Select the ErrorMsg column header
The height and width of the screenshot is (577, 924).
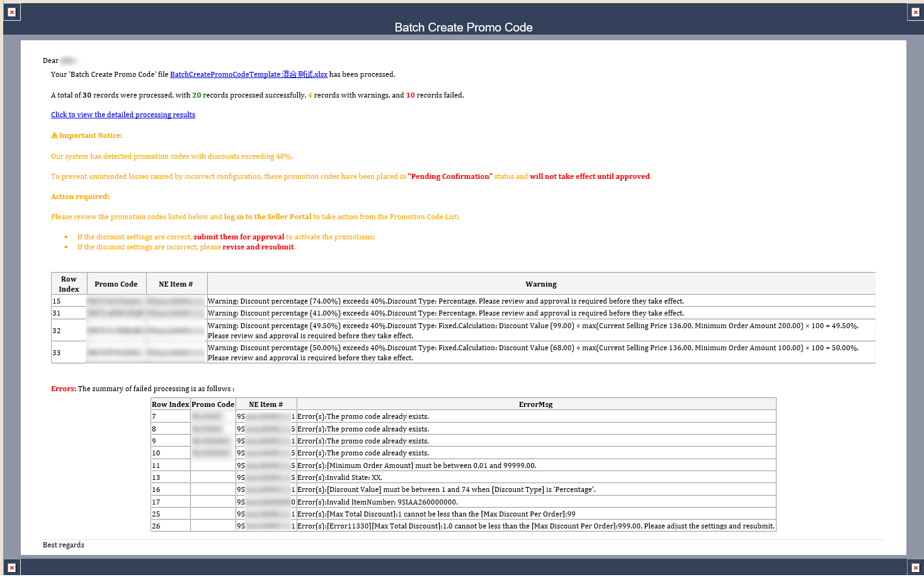coord(535,404)
